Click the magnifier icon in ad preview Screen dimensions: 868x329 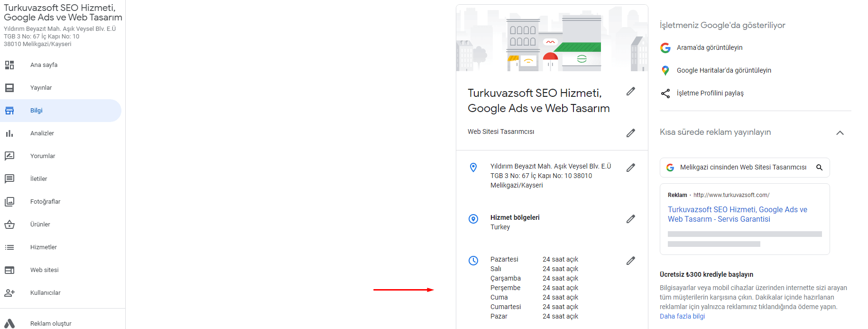(819, 168)
